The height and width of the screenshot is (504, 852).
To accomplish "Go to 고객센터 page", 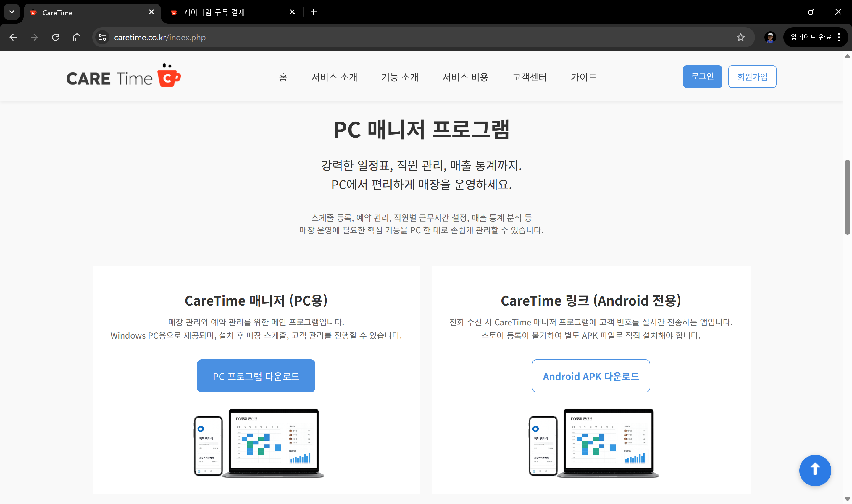I will tap(529, 77).
